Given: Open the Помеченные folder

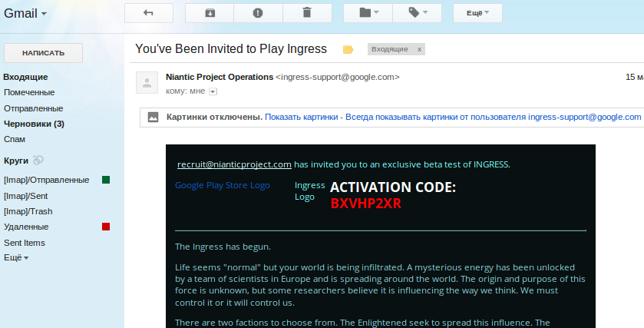Looking at the screenshot, I should 29,92.
